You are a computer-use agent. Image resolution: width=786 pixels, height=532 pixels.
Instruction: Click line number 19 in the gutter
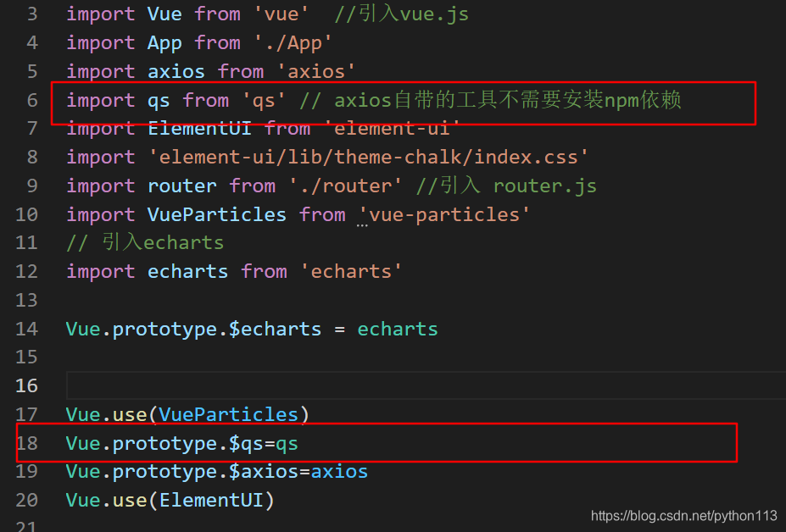click(x=26, y=471)
